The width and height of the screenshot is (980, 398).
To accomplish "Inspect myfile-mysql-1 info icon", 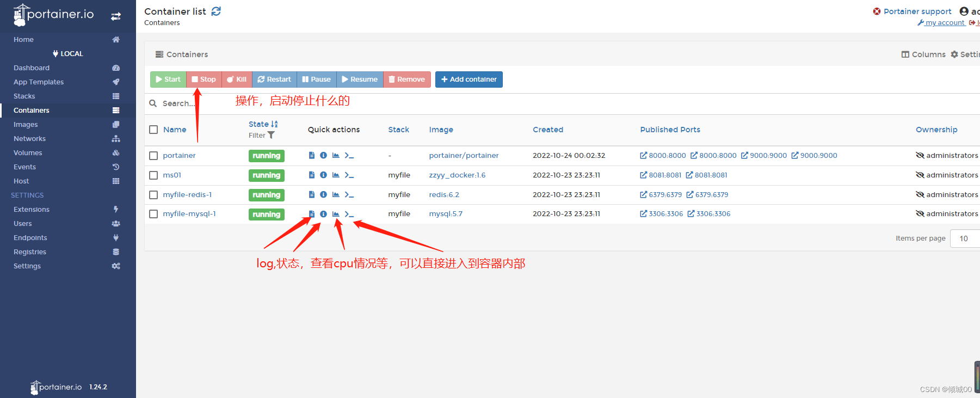I will 323,214.
